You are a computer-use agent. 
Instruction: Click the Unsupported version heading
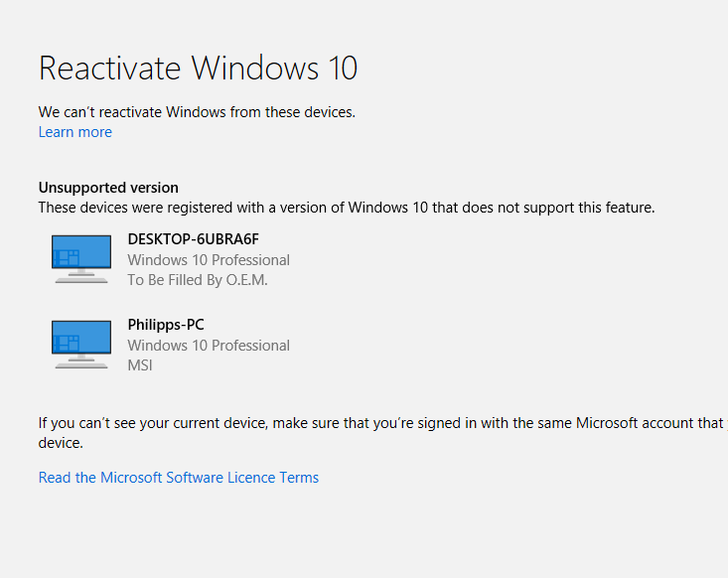(108, 188)
